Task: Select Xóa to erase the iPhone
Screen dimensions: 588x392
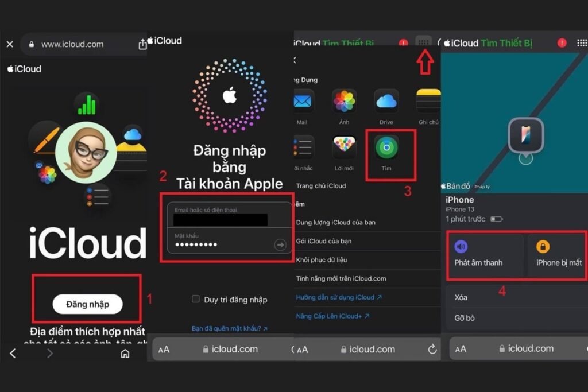Action: pyautogui.click(x=461, y=297)
